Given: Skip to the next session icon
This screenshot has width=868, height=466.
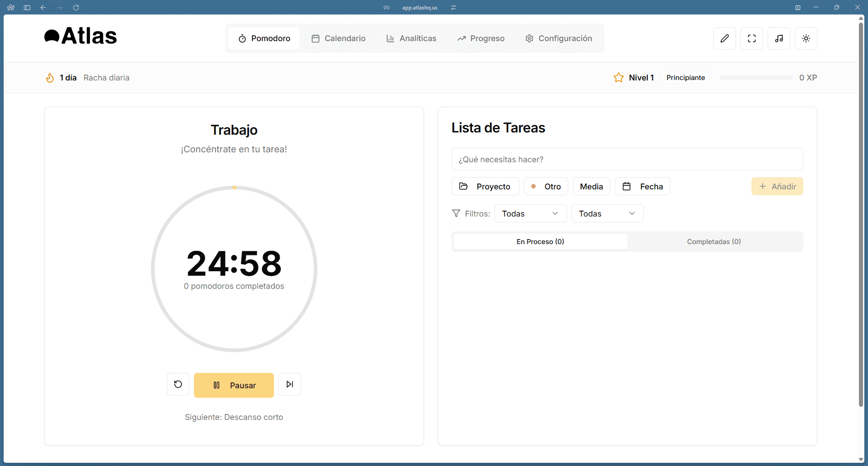Looking at the screenshot, I should click(290, 385).
